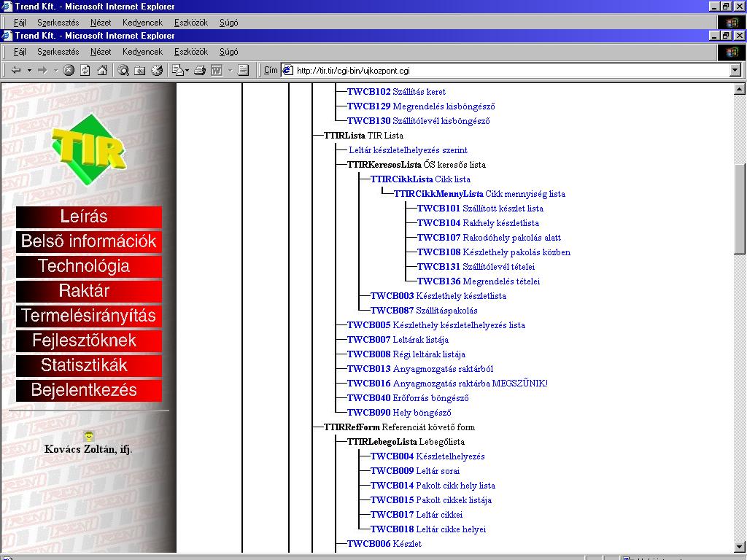The image size is (747, 560).
Task: Open the TWCB107 Rakodóhely pakolás alatt link
Action: [x=489, y=238]
